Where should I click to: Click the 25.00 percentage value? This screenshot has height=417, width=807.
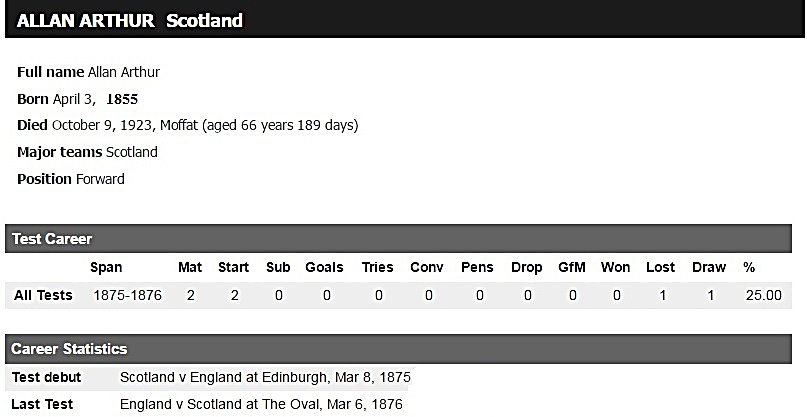pyautogui.click(x=762, y=295)
